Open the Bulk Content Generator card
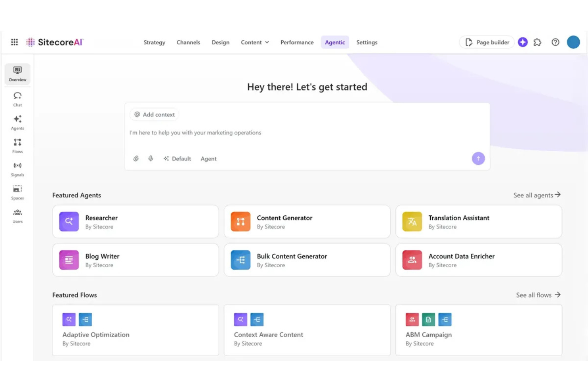Image resolution: width=588 pixels, height=392 pixels. (307, 260)
